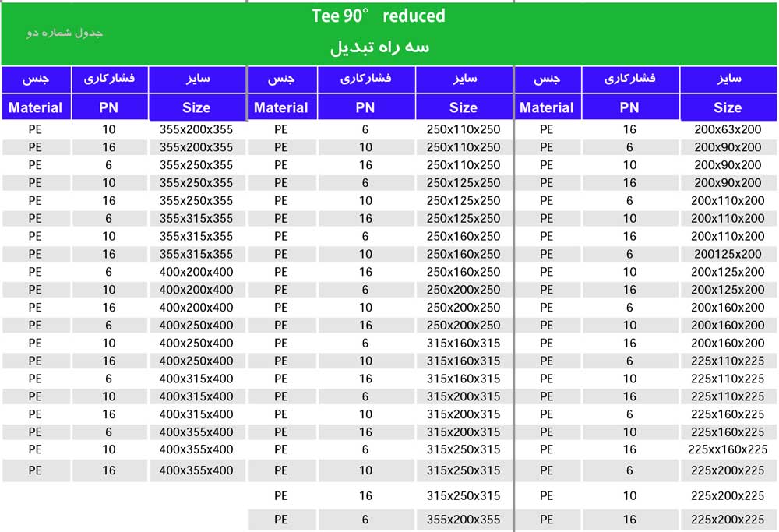Image resolution: width=779 pixels, height=532 pixels.
Task: Click PN value 16 in the 200x63x200 row
Action: 629,129
